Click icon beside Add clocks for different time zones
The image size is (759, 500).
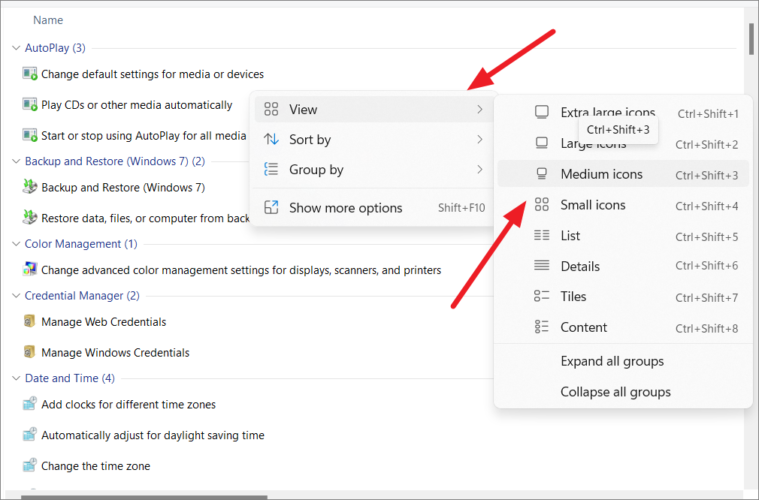point(30,404)
